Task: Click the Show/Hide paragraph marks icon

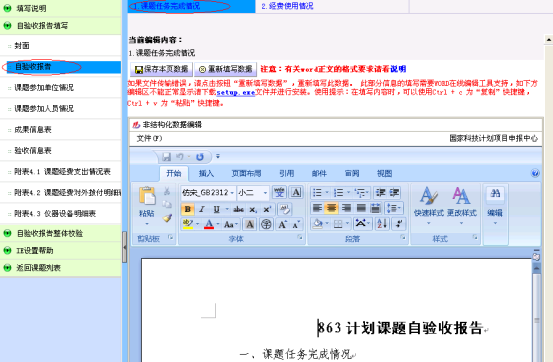Action: pos(399,224)
